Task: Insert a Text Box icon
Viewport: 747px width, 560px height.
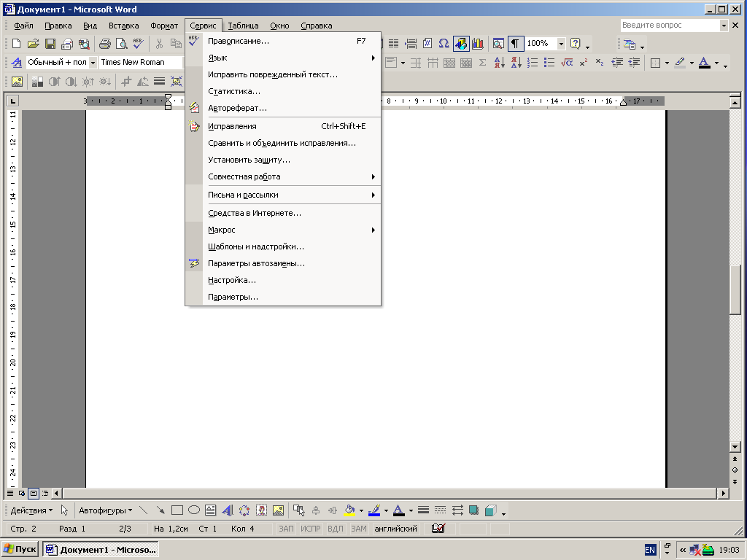Action: coord(211,510)
